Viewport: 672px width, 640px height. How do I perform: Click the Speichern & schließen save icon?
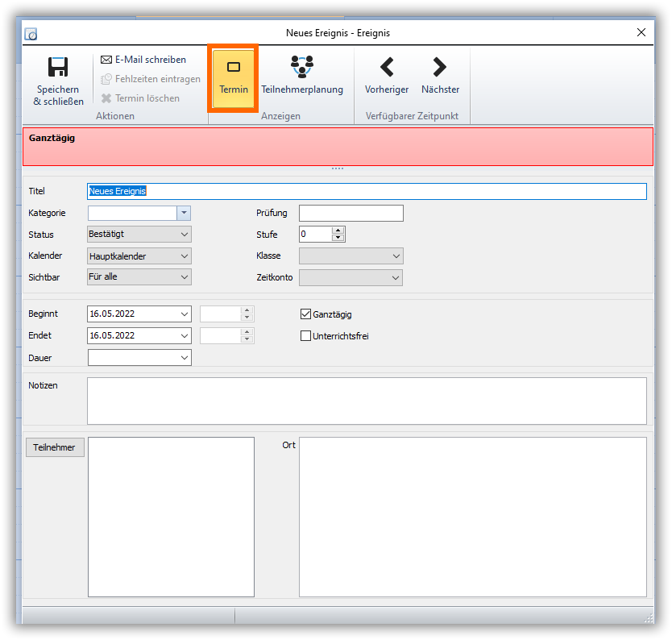[x=58, y=68]
